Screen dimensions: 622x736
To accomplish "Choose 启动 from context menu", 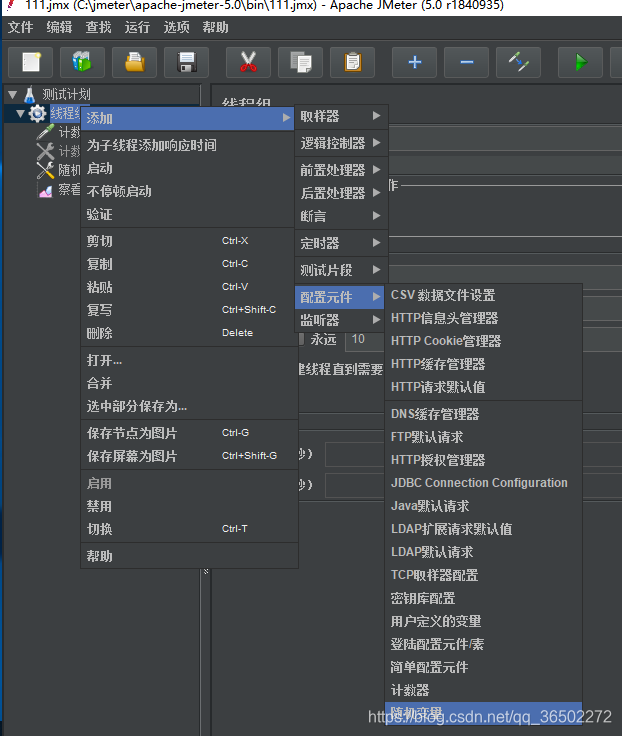I will [x=189, y=168].
